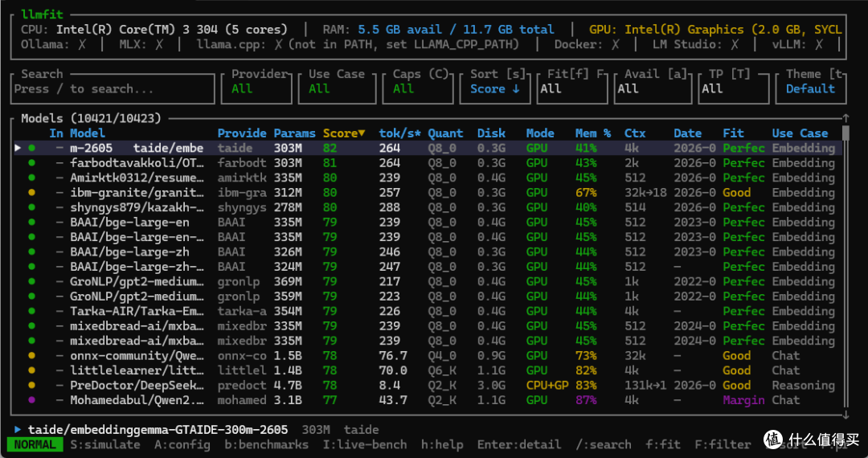Screen dimensions: 868x458
Task: Click the models list scrollbar thumb
Action: (x=845, y=133)
